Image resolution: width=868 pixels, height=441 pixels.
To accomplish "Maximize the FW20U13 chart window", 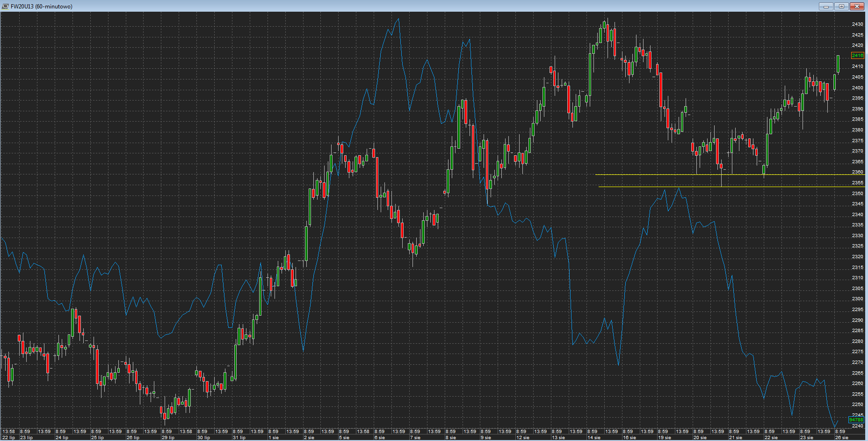I will 841,6.
